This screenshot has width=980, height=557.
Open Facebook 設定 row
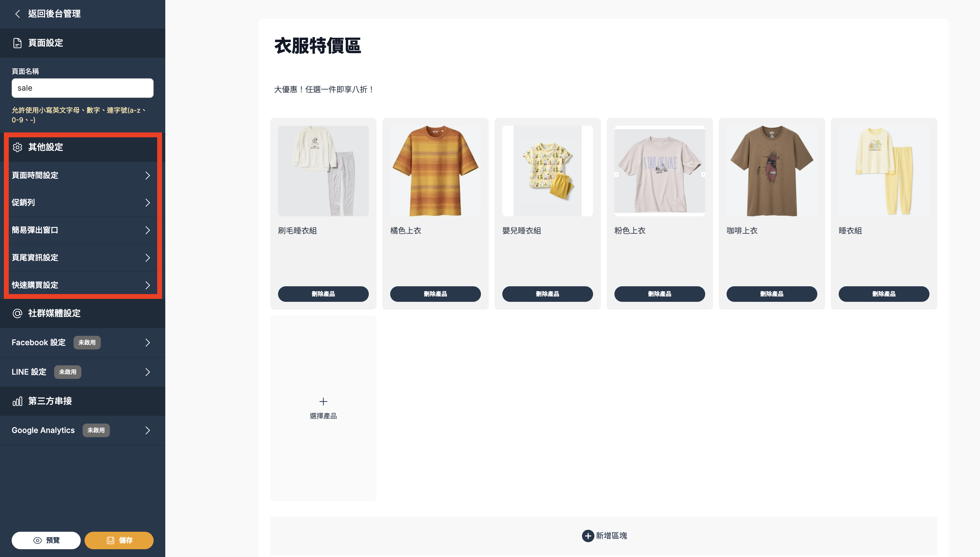pos(82,342)
